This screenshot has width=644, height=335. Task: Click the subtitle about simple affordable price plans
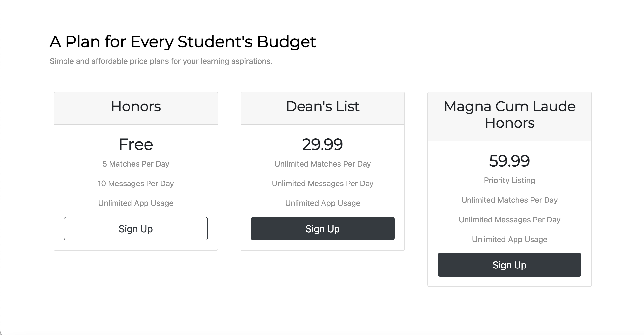tap(161, 61)
